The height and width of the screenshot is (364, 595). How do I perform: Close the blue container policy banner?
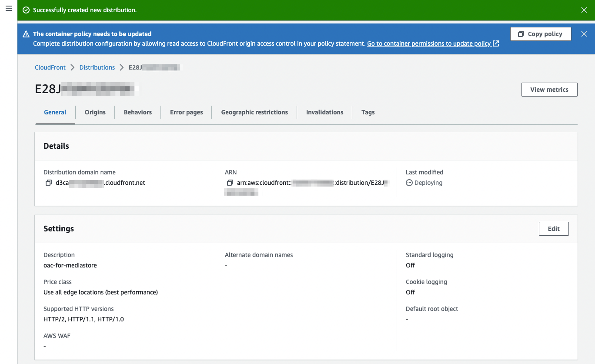pos(584,34)
